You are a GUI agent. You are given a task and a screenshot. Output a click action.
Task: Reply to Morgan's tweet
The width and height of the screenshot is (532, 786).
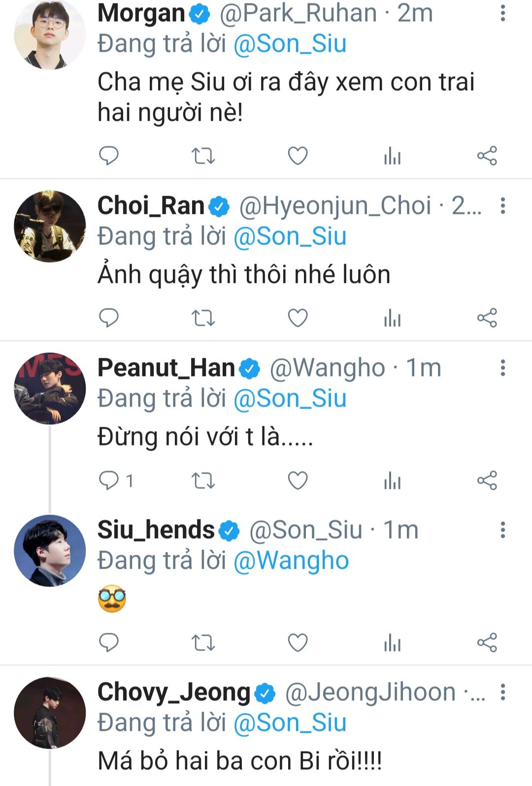pyautogui.click(x=109, y=156)
